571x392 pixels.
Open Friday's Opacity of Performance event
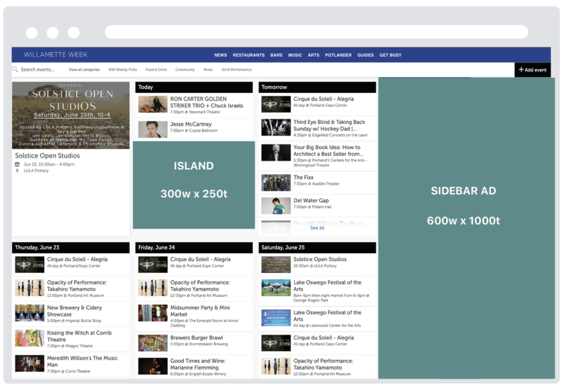click(x=200, y=286)
